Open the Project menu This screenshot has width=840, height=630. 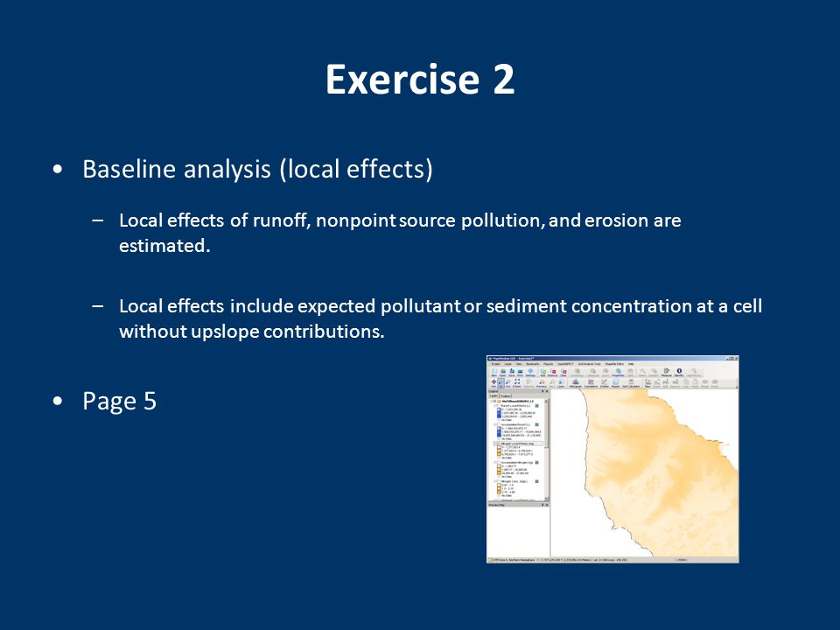(x=495, y=364)
